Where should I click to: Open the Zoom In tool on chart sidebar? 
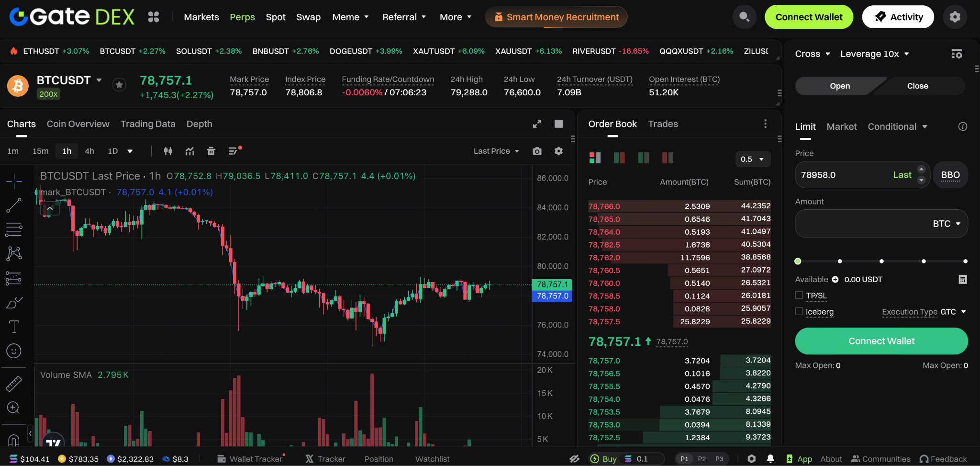tap(14, 408)
